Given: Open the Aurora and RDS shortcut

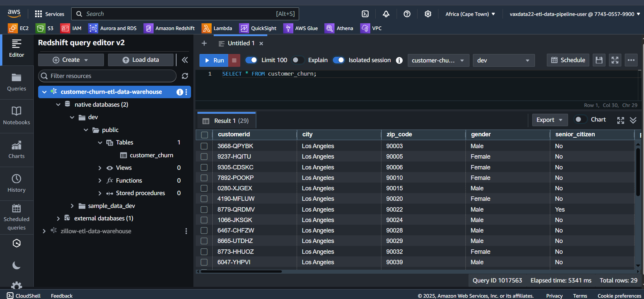Looking at the screenshot, I should pyautogui.click(x=112, y=28).
